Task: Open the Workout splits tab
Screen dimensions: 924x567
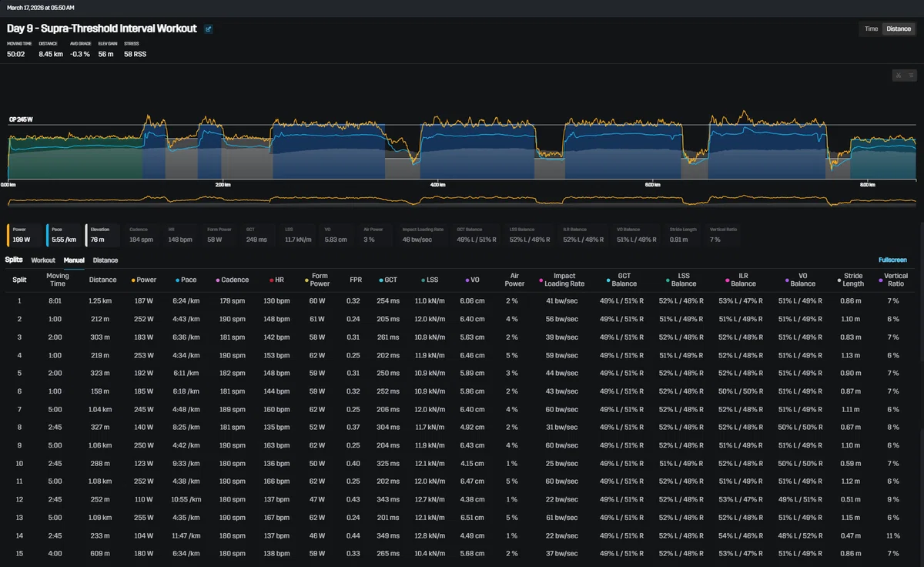Action: 43,260
